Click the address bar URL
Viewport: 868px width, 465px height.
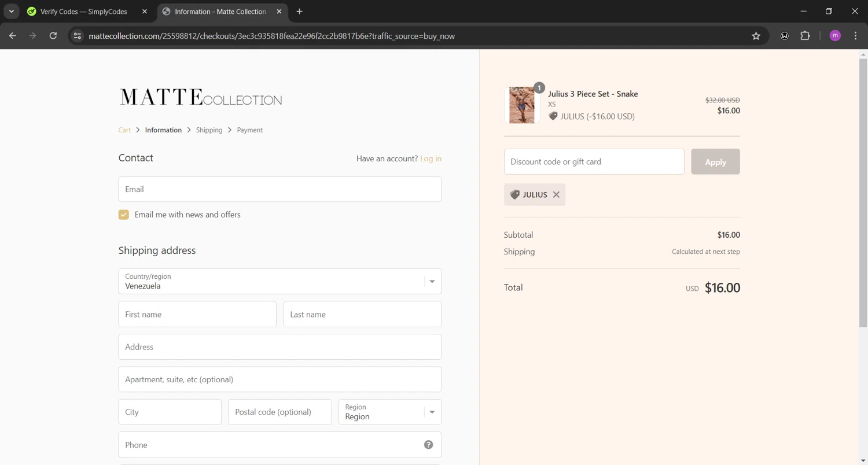[271, 36]
